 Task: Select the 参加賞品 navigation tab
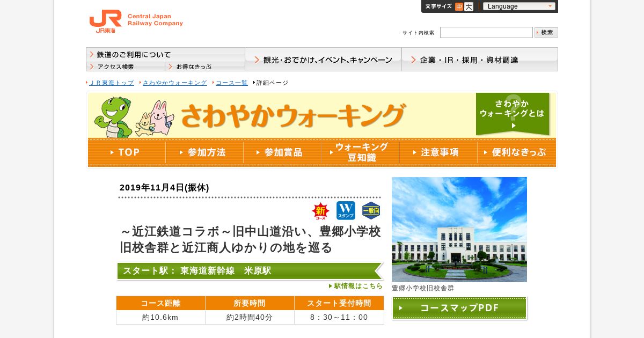282,152
